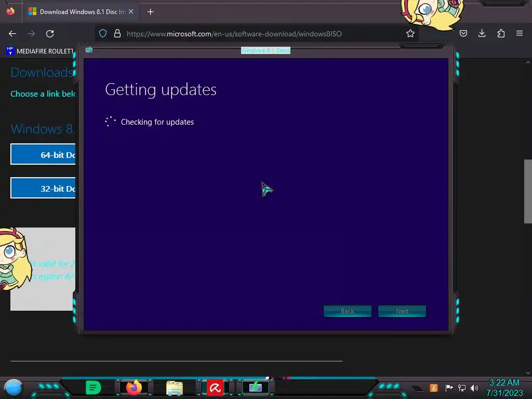
Task: Open the Start orb
Action: coord(14,388)
